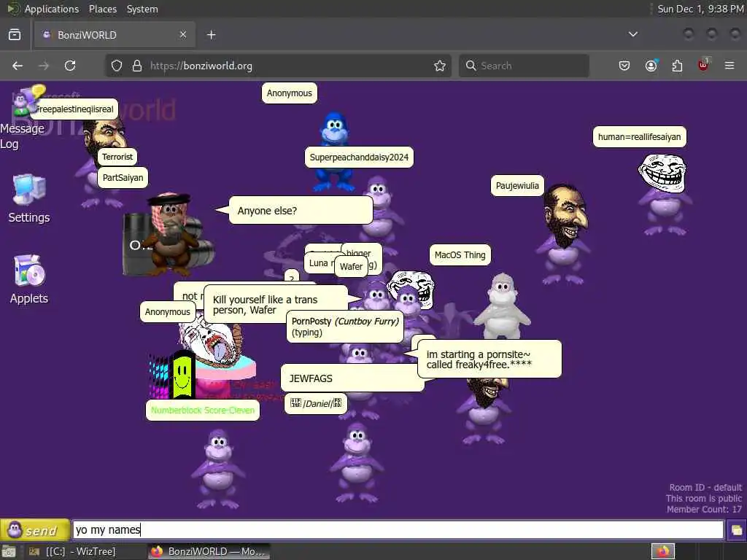Click the Freepalestineqiisreal name label

(x=75, y=109)
